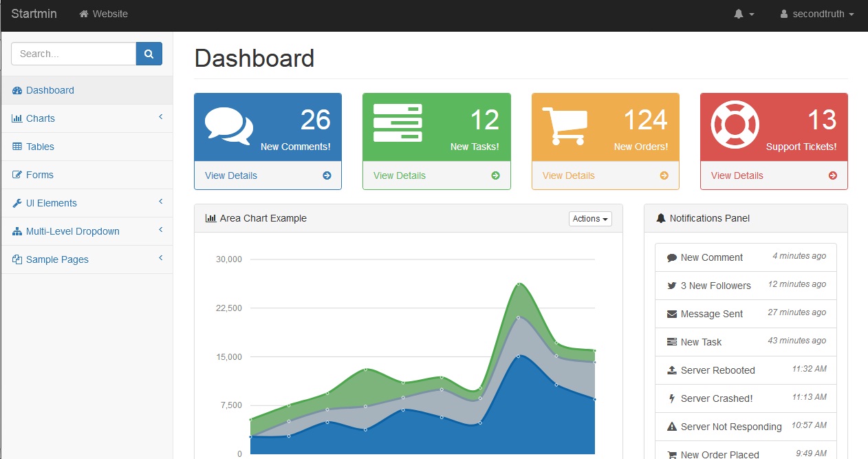Viewport: 868px width, 459px height.
Task: Click the magnifier search button
Action: click(x=149, y=54)
